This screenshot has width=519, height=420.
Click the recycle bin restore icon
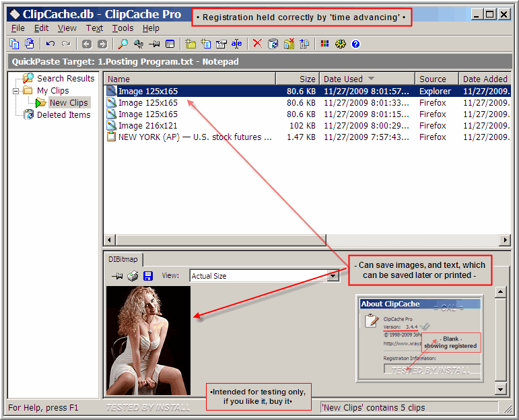(273, 44)
